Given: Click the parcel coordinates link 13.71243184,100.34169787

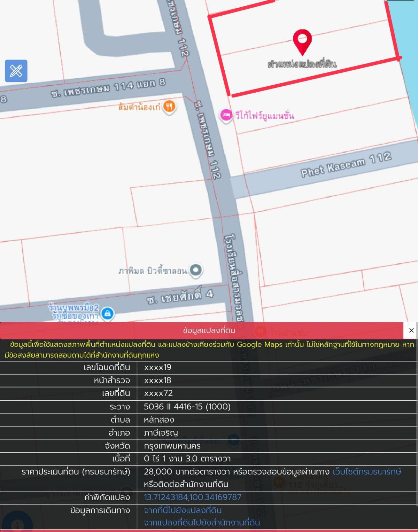Looking at the screenshot, I should [193, 497].
